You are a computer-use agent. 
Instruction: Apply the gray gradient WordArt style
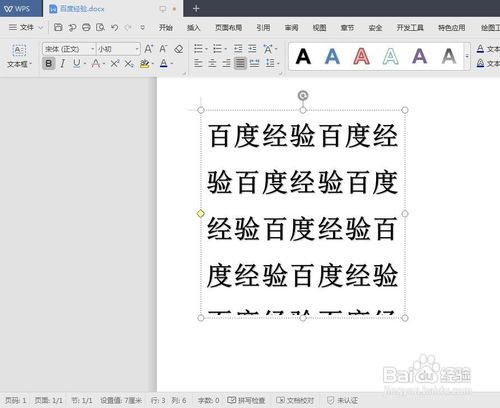click(449, 56)
